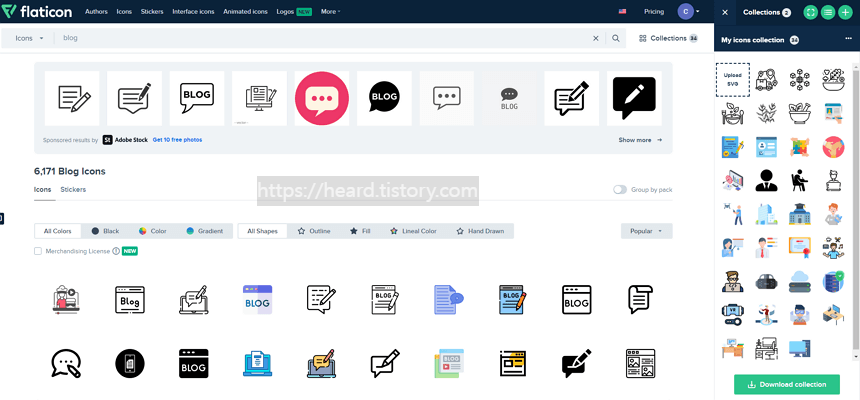Add a new collection with plus icon
The image size is (860, 400).
(846, 12)
